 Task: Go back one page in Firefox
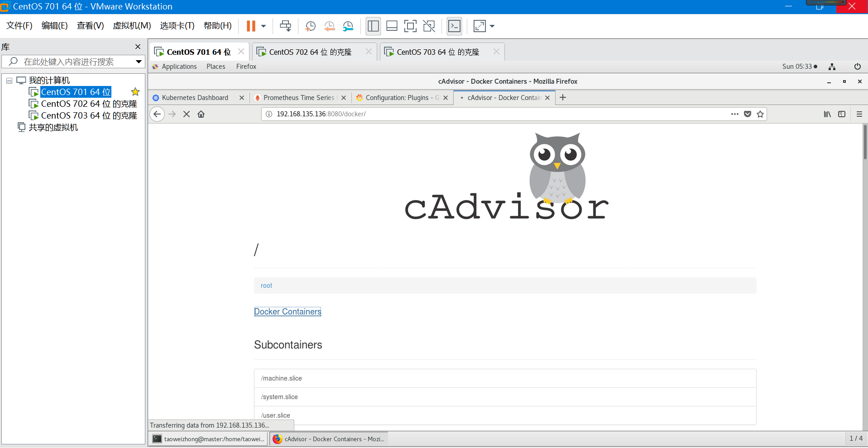[157, 114]
